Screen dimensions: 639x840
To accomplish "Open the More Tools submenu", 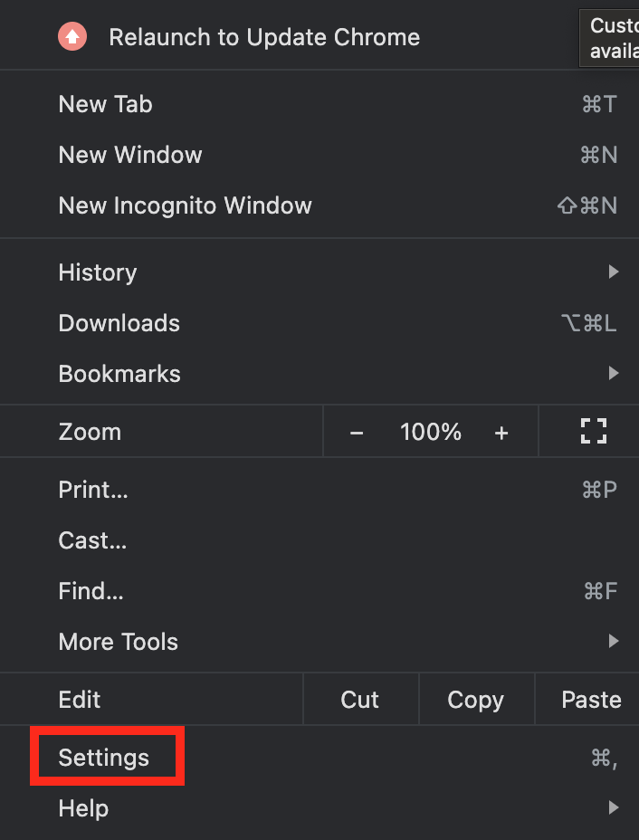I will click(118, 642).
